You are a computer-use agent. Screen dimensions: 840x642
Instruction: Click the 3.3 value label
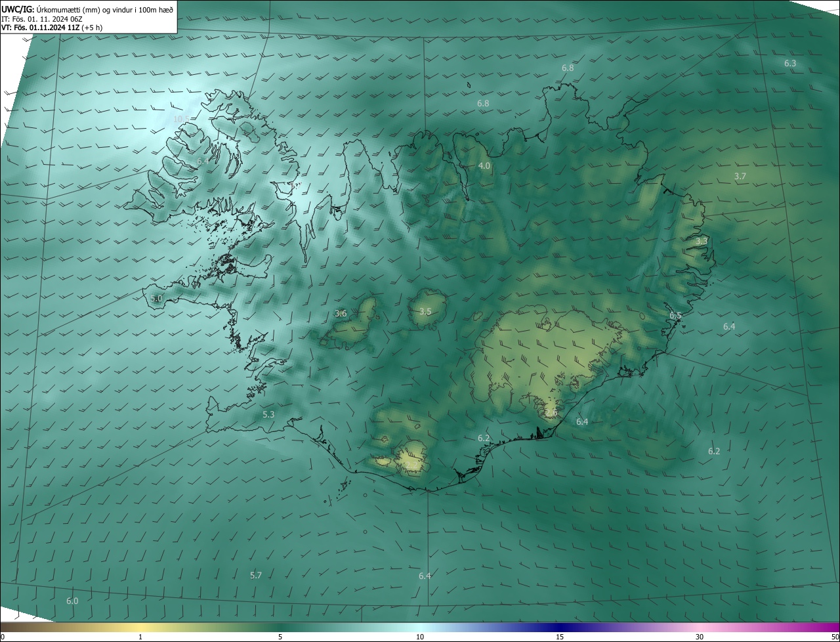click(702, 241)
